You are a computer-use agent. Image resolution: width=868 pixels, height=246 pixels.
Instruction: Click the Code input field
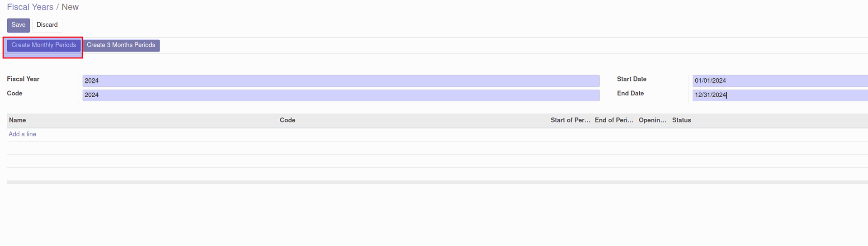coord(341,95)
